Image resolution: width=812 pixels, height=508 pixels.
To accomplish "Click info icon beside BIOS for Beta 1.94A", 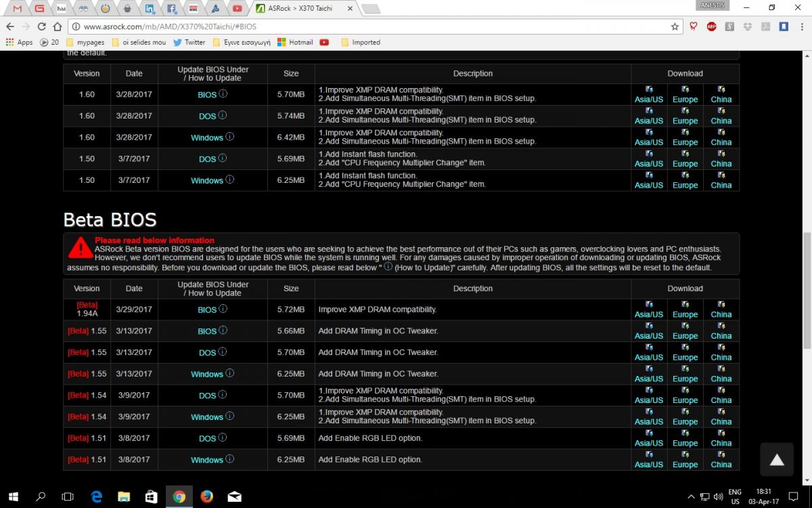I will pyautogui.click(x=223, y=309).
